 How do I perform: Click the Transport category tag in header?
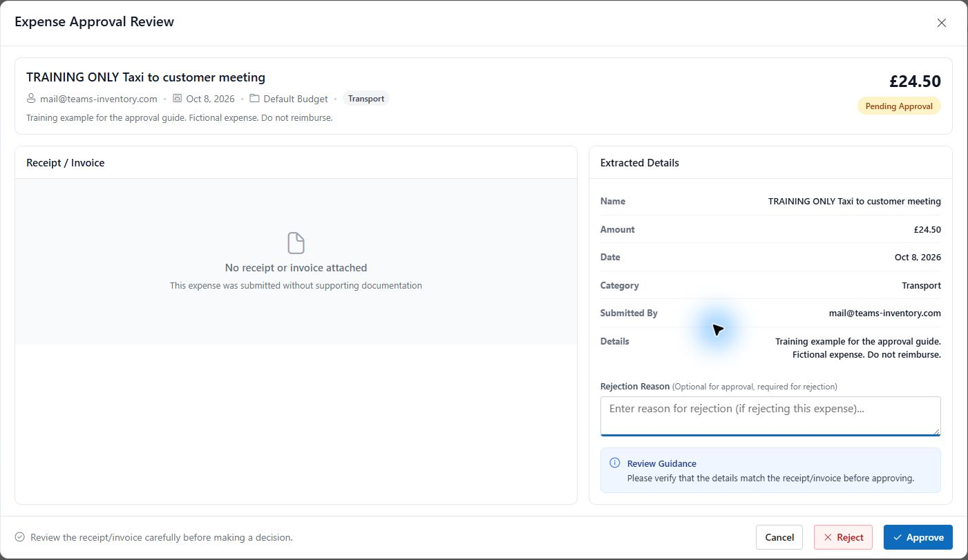click(366, 99)
